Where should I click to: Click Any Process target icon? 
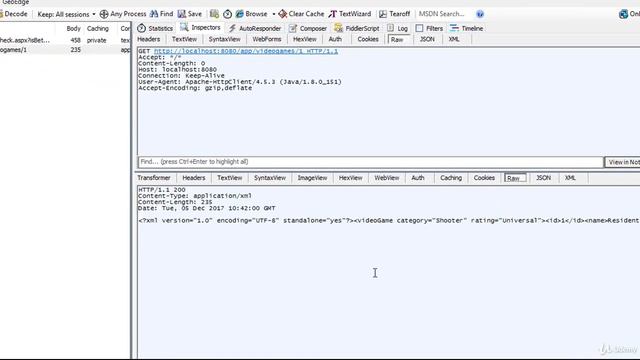pyautogui.click(x=104, y=14)
